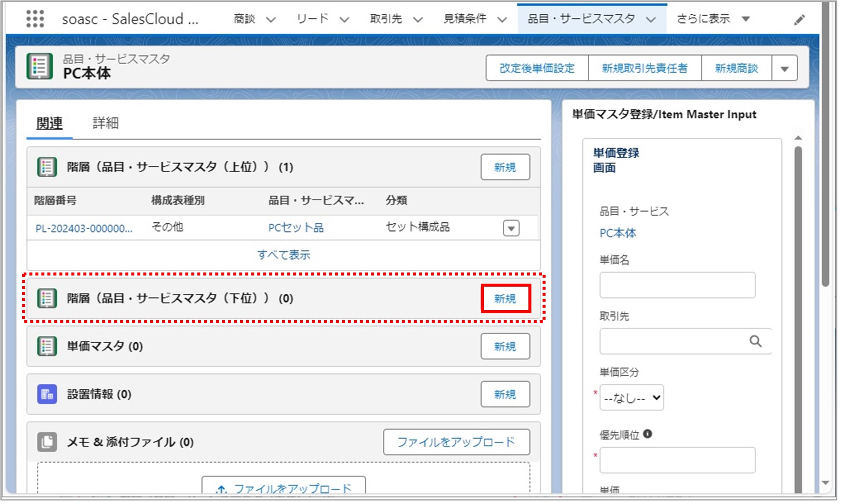Click 新規 in 単価マスタ list
868x503 pixels.
(505, 346)
